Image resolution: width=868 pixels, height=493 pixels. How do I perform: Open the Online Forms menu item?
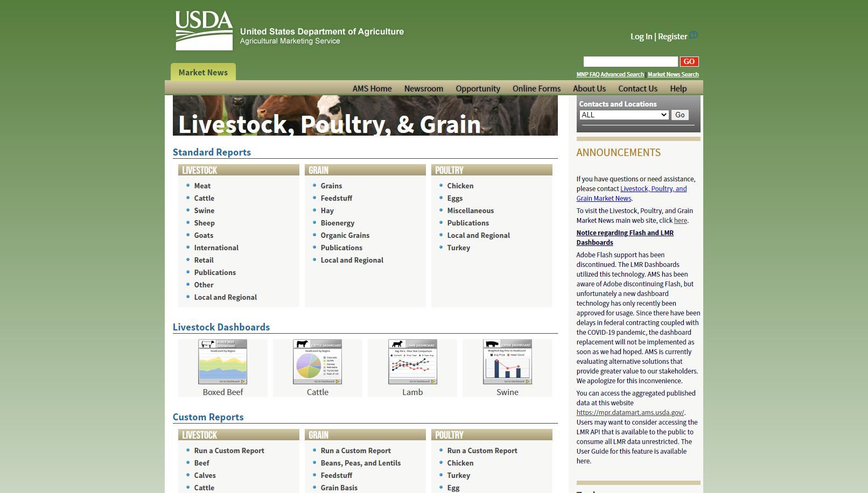pyautogui.click(x=536, y=88)
